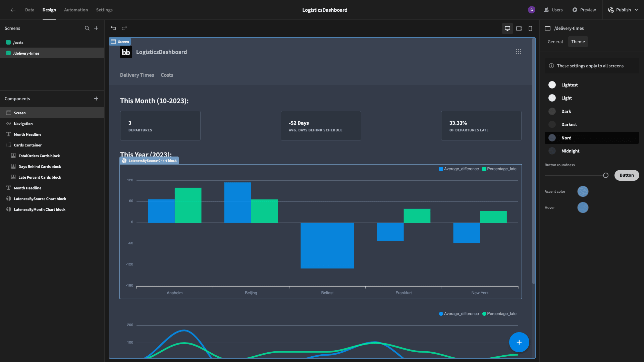
Task: Click the redo arrow icon
Action: click(124, 28)
